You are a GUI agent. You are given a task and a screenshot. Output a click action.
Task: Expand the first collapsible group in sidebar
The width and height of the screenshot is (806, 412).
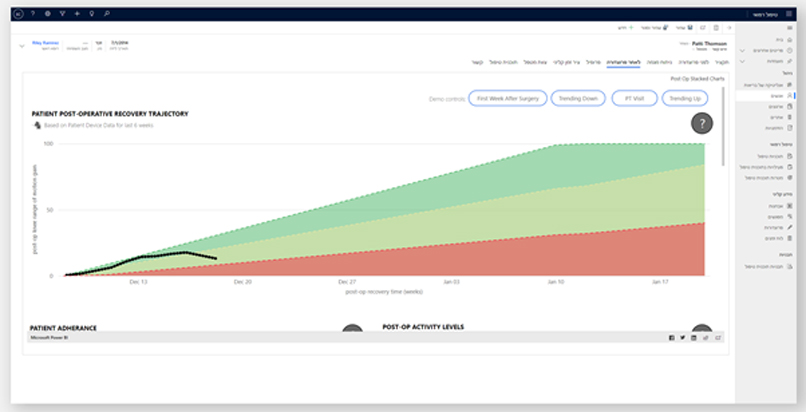point(741,49)
